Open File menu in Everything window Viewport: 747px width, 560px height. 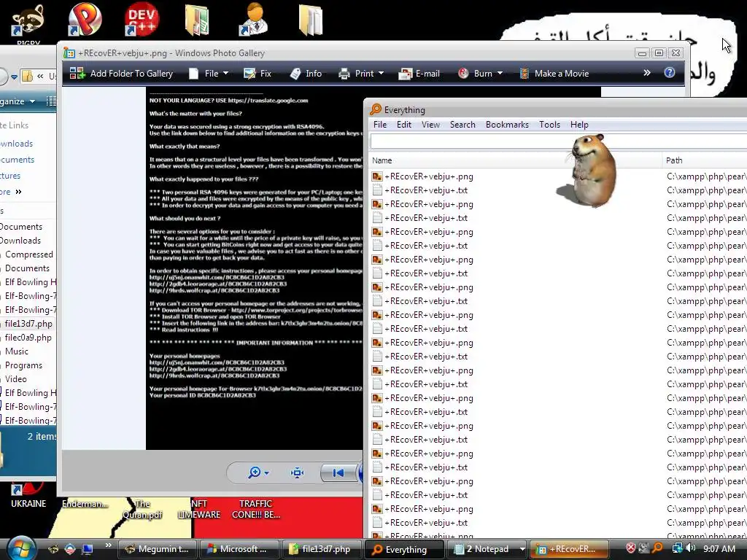[x=379, y=124]
